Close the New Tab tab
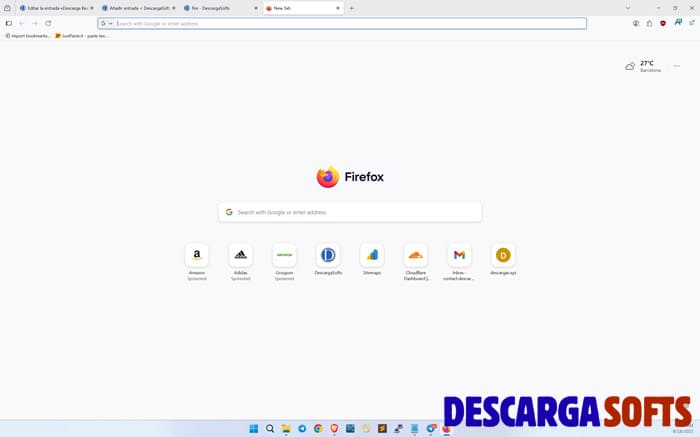Image resolution: width=700 pixels, height=437 pixels. pyautogui.click(x=338, y=8)
